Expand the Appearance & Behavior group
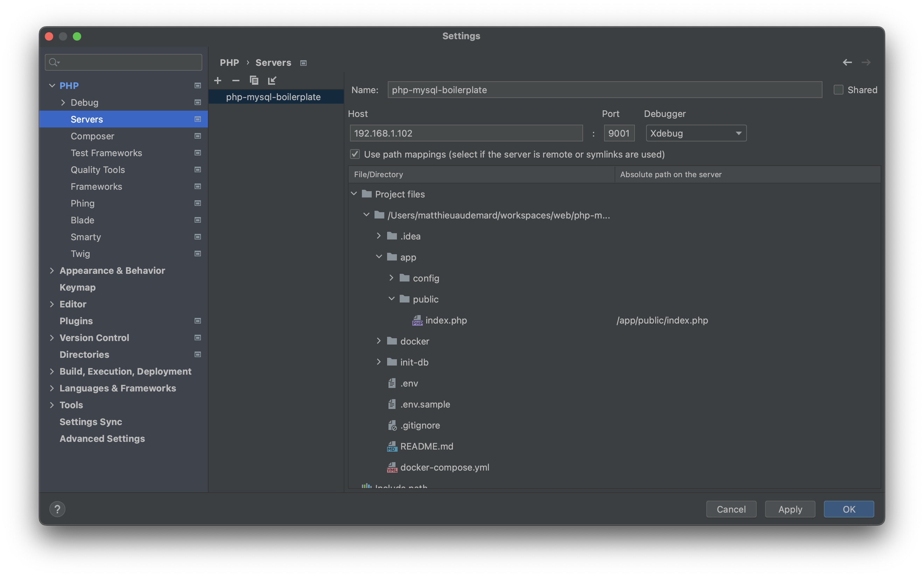Screen dimensions: 924x577 click(x=52, y=270)
